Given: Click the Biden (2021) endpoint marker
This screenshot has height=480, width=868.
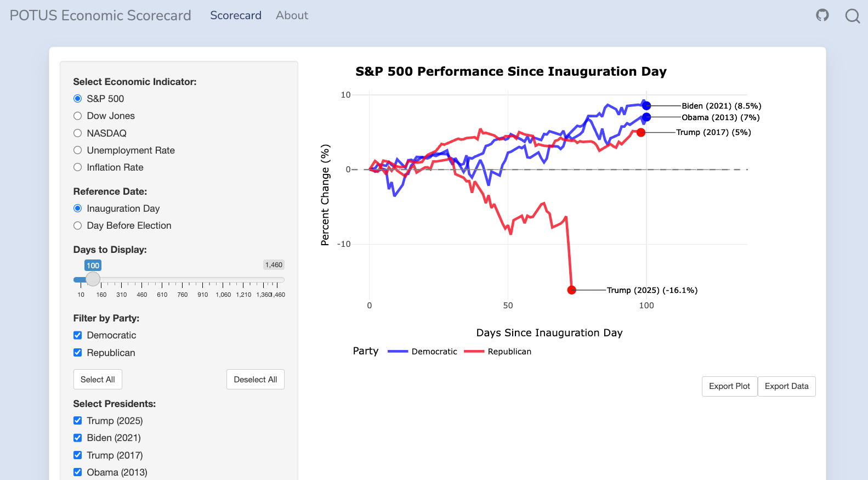Looking at the screenshot, I should pyautogui.click(x=646, y=106).
